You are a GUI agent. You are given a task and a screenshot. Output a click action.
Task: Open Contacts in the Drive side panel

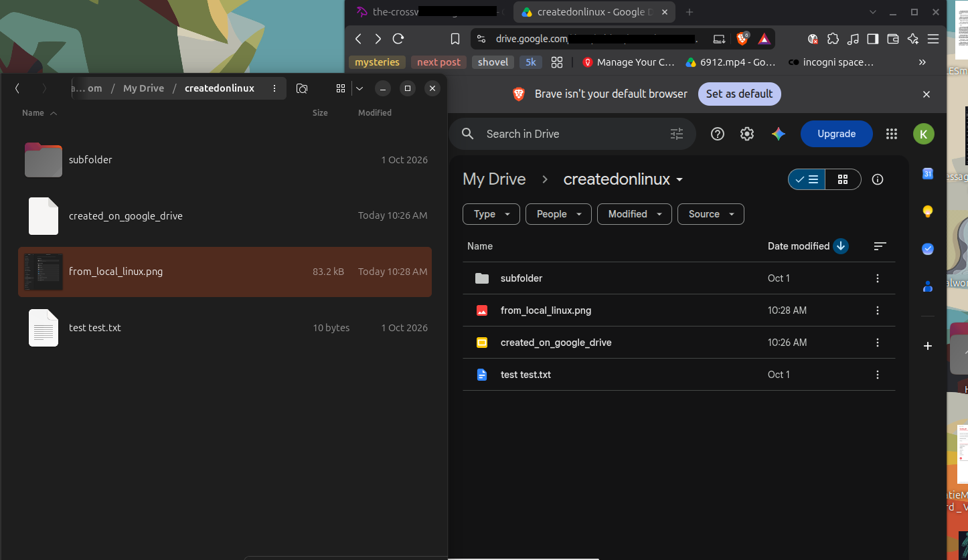click(928, 286)
